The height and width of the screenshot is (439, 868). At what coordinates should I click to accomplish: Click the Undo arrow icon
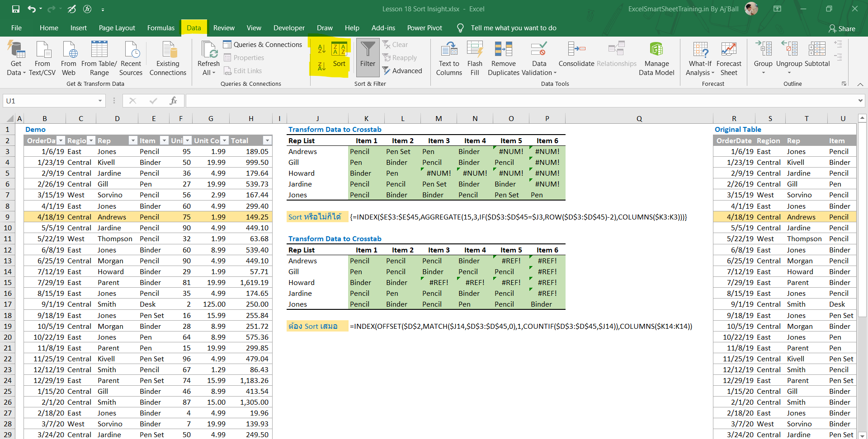31,9
